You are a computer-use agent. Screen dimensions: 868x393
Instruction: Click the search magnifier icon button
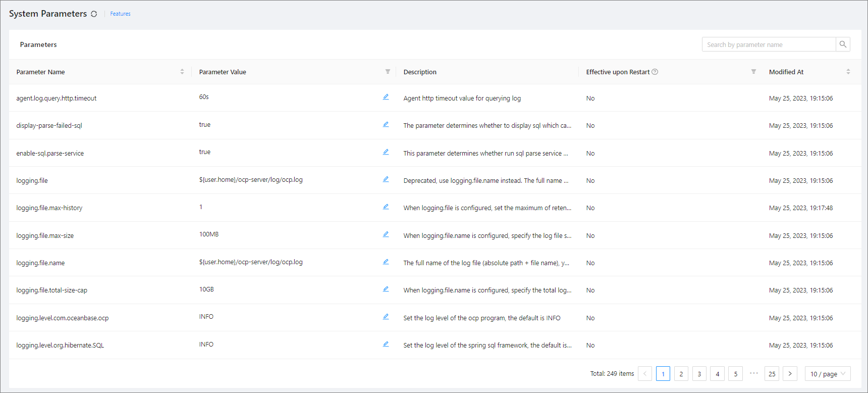point(843,44)
